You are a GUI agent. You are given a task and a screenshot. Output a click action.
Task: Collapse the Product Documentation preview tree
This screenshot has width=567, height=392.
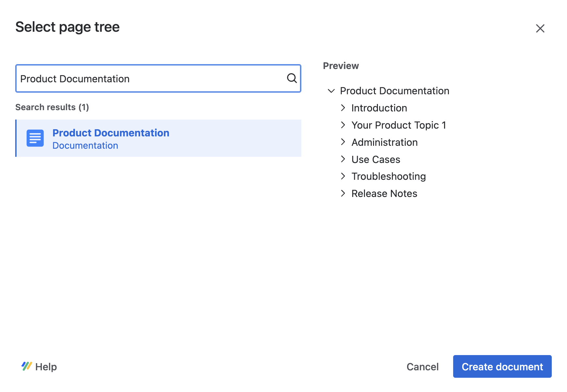(332, 91)
